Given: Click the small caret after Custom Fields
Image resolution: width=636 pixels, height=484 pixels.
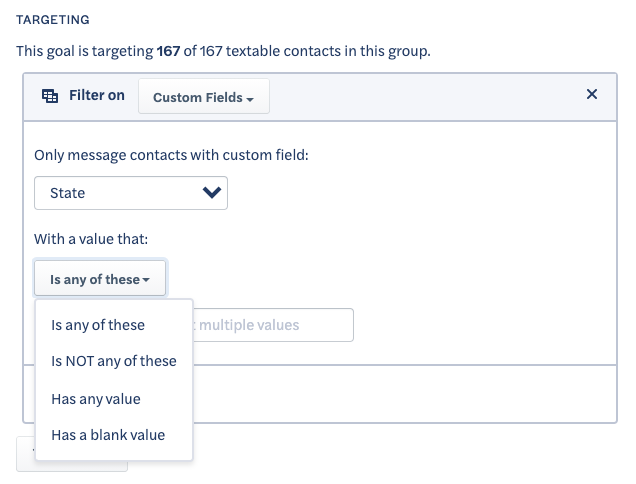Looking at the screenshot, I should [250, 99].
